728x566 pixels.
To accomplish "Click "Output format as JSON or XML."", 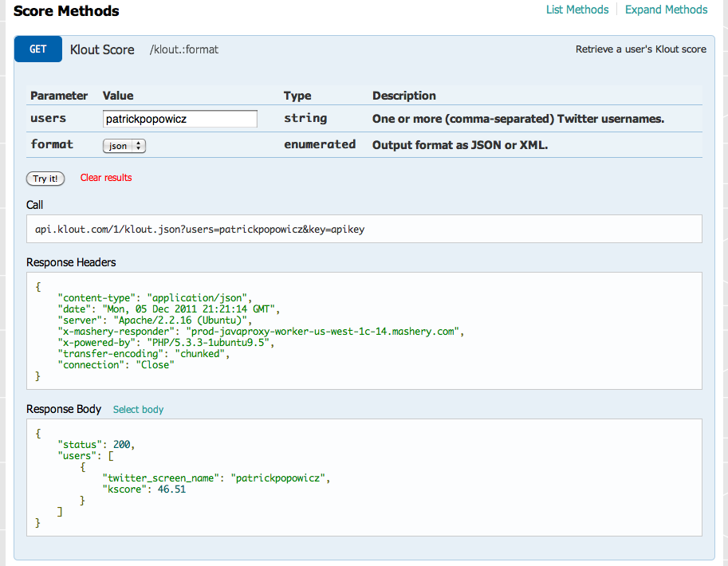I will click(460, 145).
